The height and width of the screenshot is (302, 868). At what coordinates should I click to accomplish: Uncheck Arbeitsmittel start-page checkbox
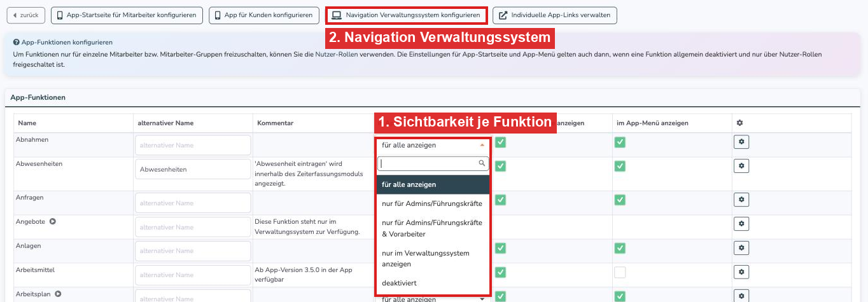[501, 272]
